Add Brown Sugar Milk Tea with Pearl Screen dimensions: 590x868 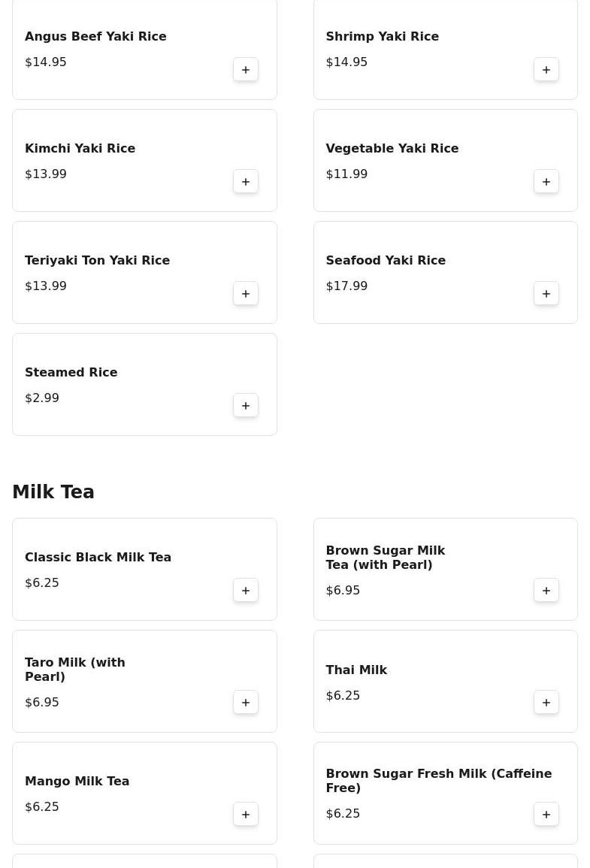pyautogui.click(x=546, y=591)
